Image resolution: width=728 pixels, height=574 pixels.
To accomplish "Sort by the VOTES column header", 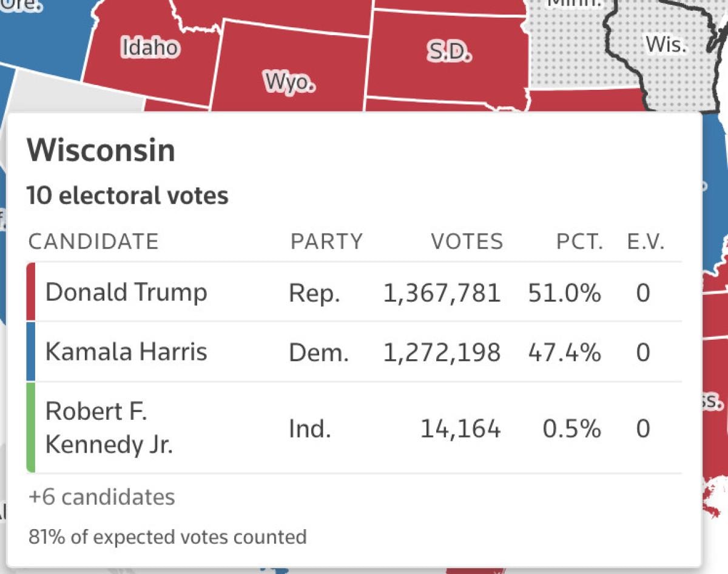I will click(x=467, y=241).
